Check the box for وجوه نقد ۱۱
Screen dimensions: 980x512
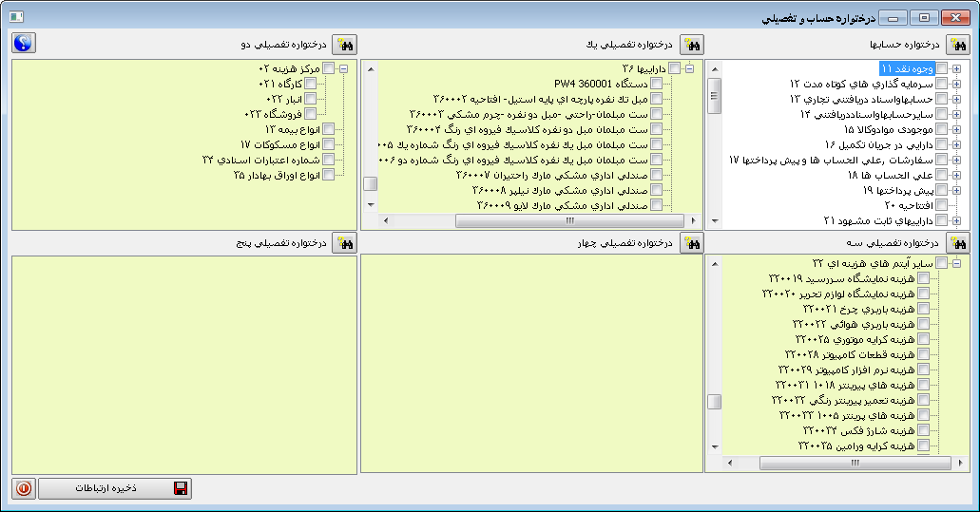point(941,69)
